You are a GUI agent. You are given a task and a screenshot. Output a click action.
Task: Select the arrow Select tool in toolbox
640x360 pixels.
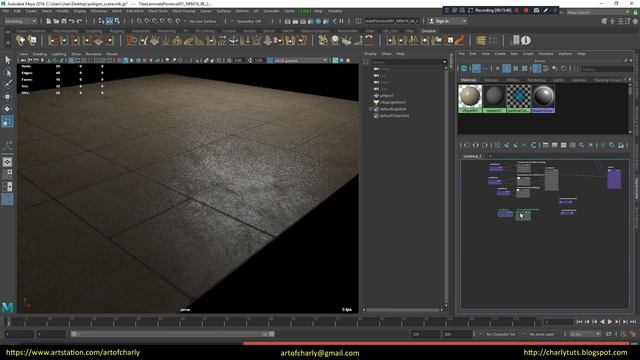[x=7, y=60]
